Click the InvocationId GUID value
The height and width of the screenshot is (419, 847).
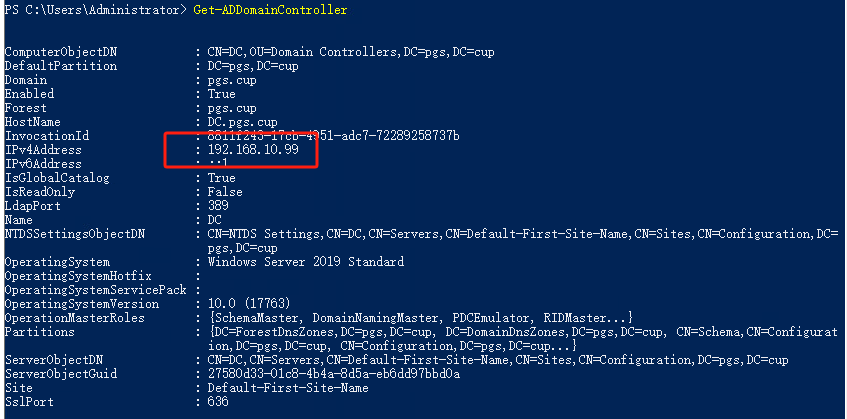coord(333,136)
